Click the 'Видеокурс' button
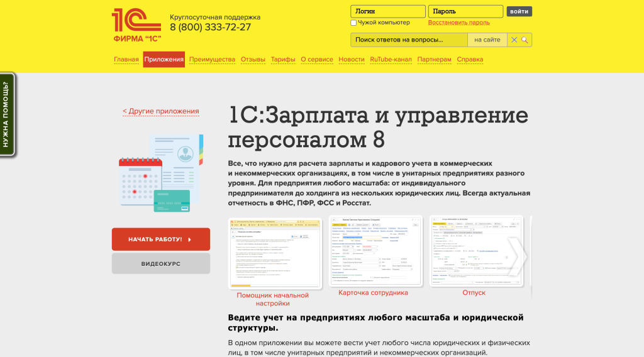644x357 pixels. [x=161, y=264]
